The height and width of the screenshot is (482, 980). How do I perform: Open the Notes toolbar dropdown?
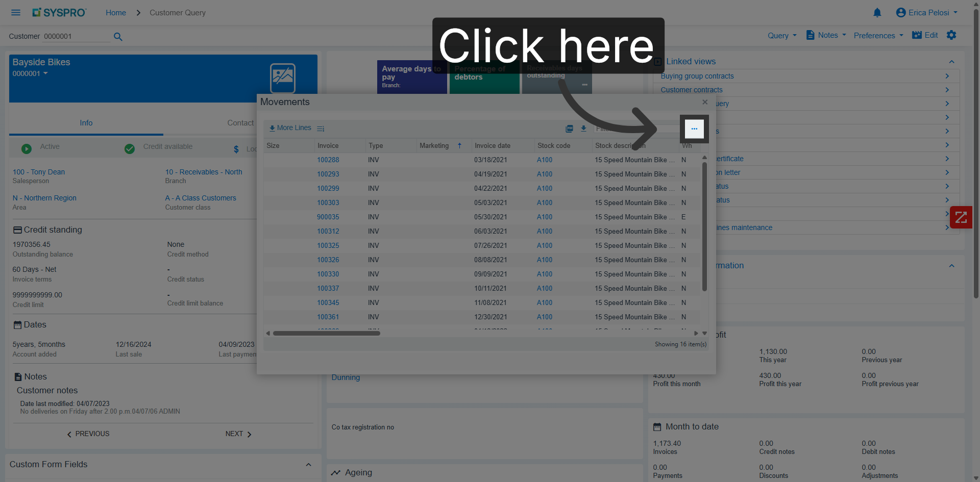click(x=826, y=35)
